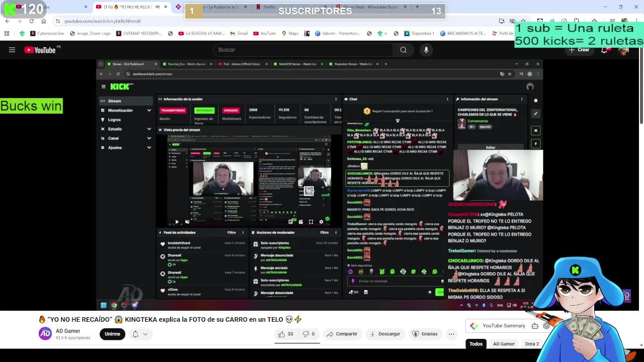Open the AD Gamer channel avatar
Image resolution: width=644 pixels, height=362 pixels.
pyautogui.click(x=45, y=334)
